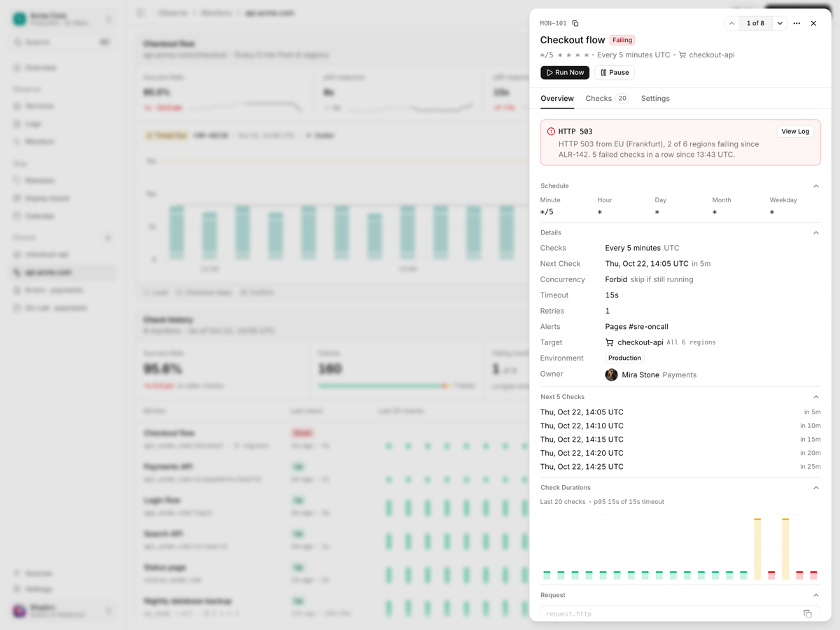The height and width of the screenshot is (630, 840).
Task: Copy the request.http snippet
Action: 807,614
